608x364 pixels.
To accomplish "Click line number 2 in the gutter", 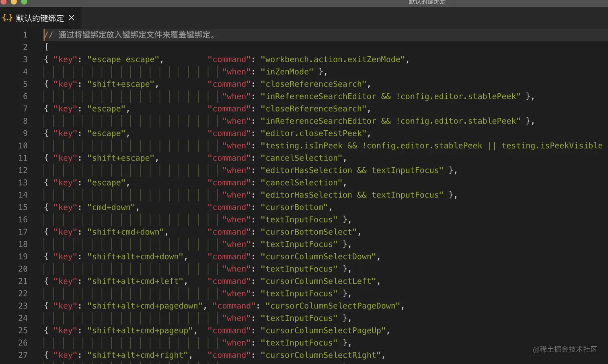I will [25, 47].
